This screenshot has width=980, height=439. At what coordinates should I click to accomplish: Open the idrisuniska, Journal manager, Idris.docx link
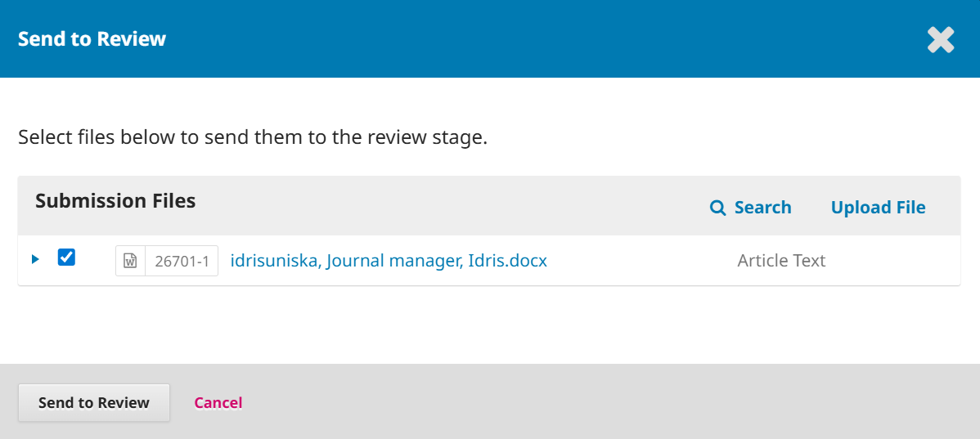coord(389,261)
